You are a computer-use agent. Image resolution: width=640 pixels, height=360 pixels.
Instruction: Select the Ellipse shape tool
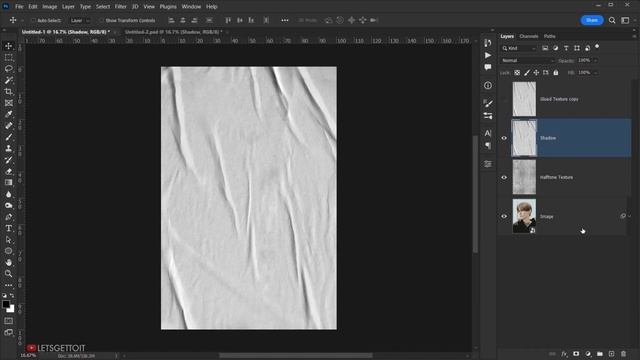9,251
